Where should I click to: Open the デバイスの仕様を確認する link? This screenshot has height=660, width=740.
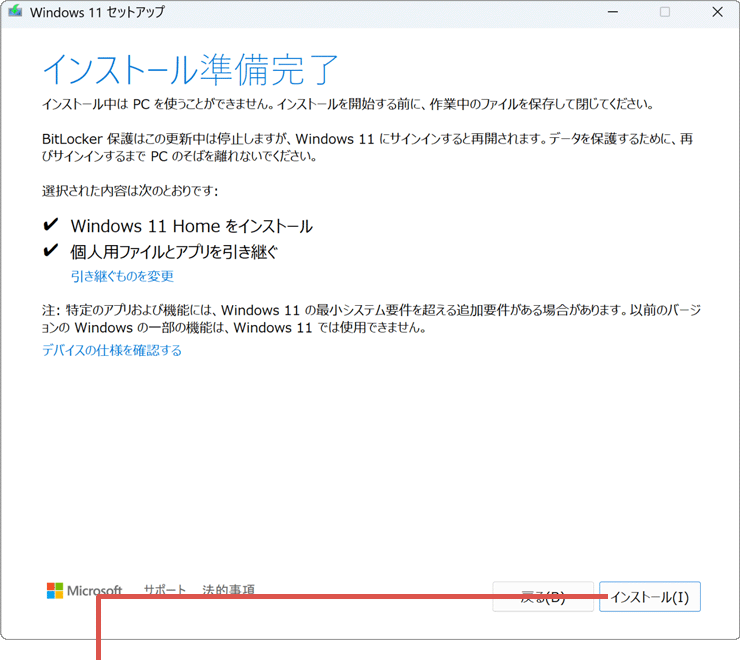pos(112,350)
